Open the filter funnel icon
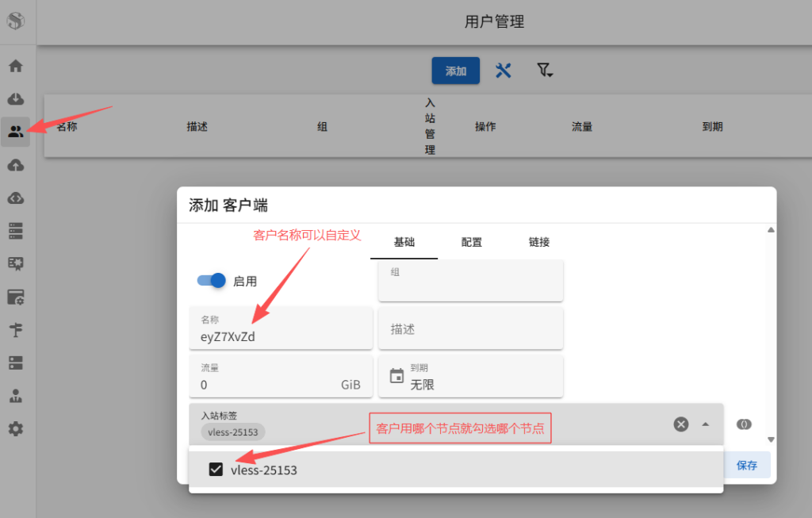 coord(544,71)
